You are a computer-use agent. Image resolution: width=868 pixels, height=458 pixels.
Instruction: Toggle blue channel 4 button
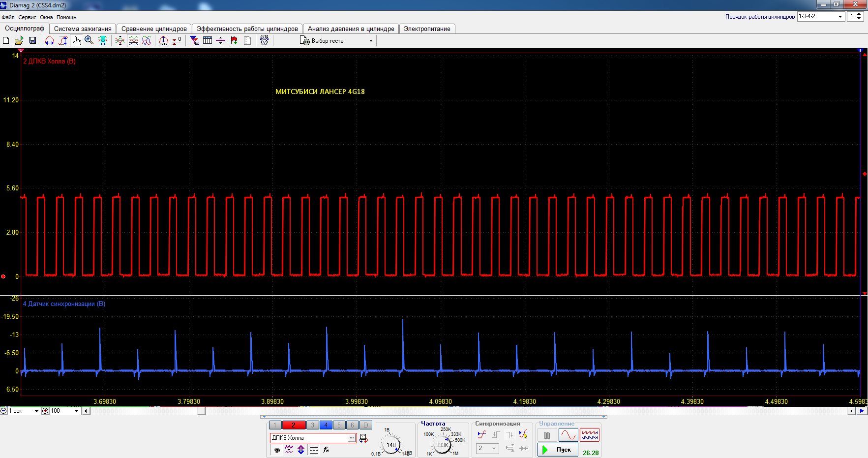point(326,425)
